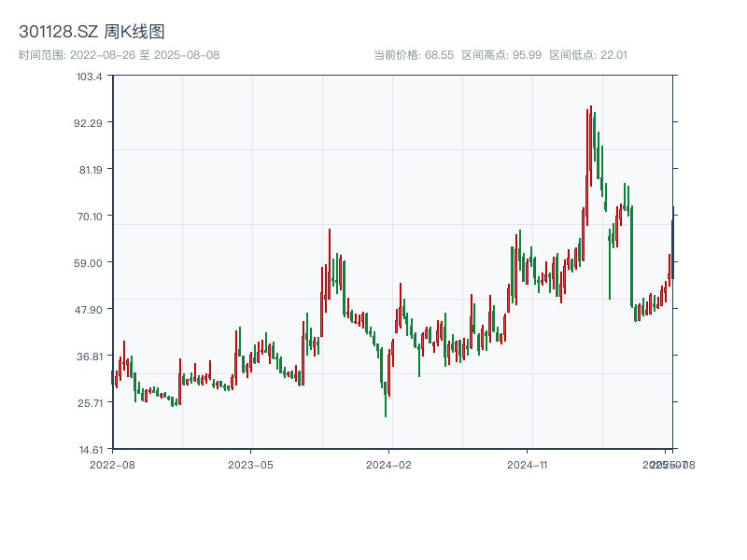Select the 92.29 price axis label
This screenshot has width=747, height=560.
(90, 122)
